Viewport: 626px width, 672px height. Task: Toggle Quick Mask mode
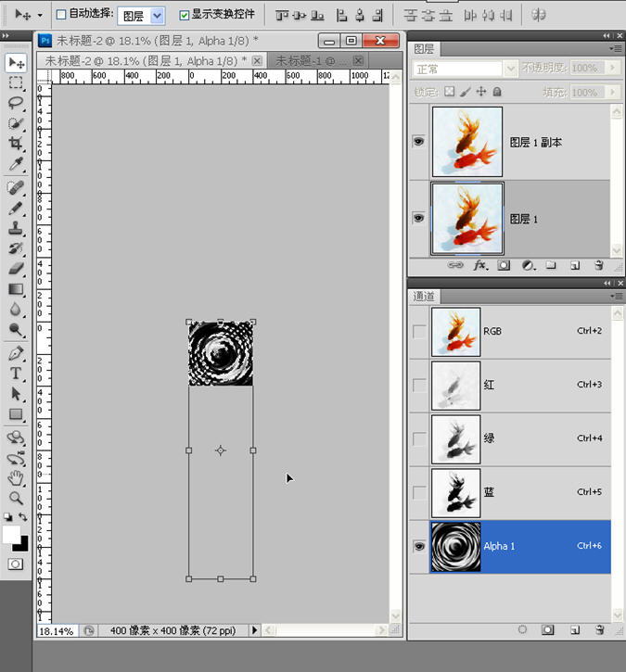(16, 564)
